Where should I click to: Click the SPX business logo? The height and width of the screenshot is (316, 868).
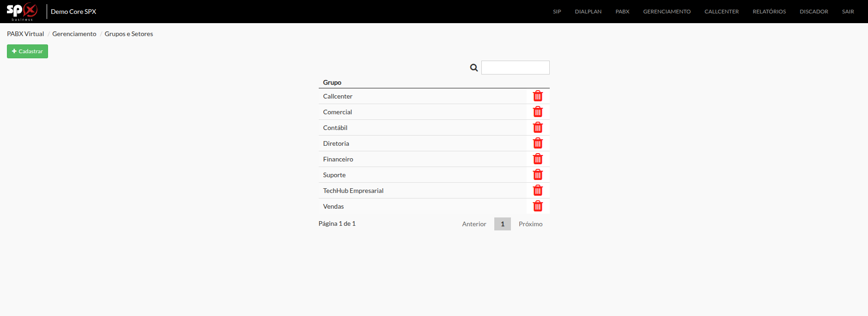click(22, 12)
